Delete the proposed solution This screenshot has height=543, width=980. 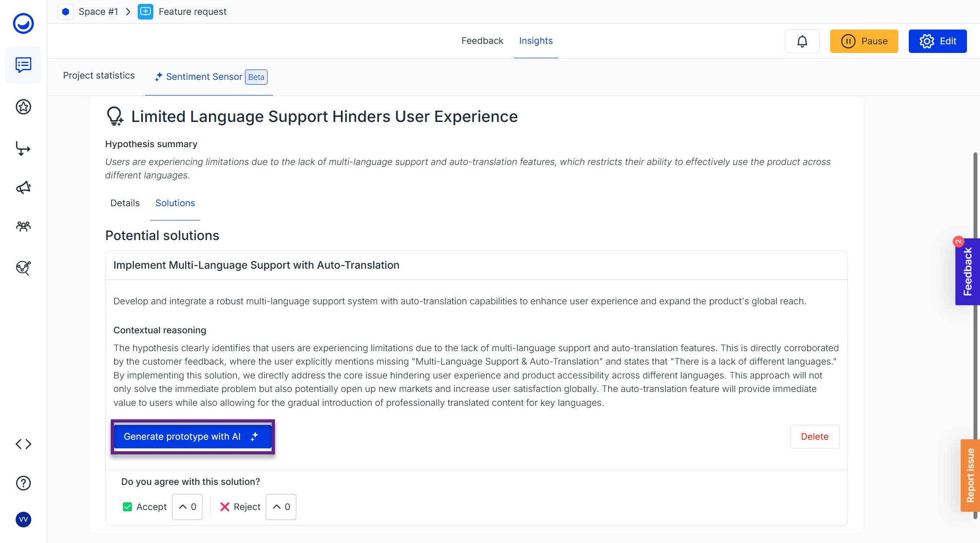point(814,437)
